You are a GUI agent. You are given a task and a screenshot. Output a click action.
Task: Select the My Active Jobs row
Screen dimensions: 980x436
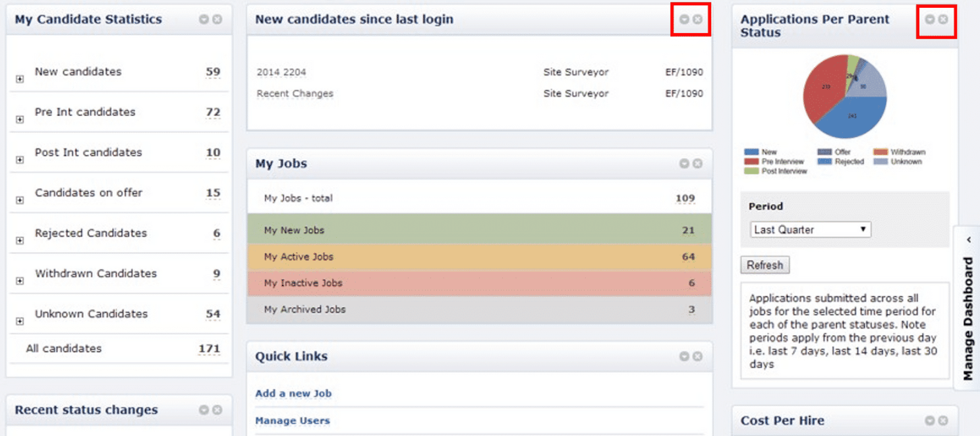tap(480, 257)
